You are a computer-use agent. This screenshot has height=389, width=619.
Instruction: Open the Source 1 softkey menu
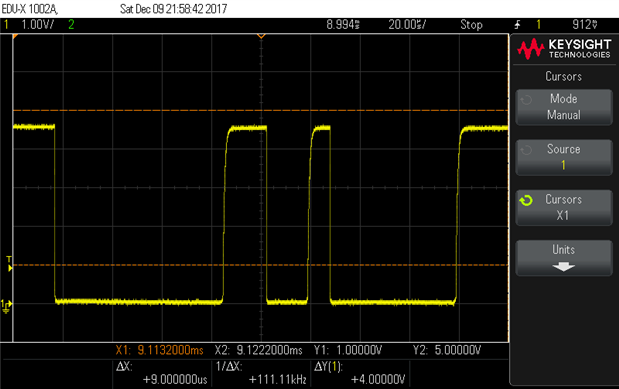click(x=564, y=157)
